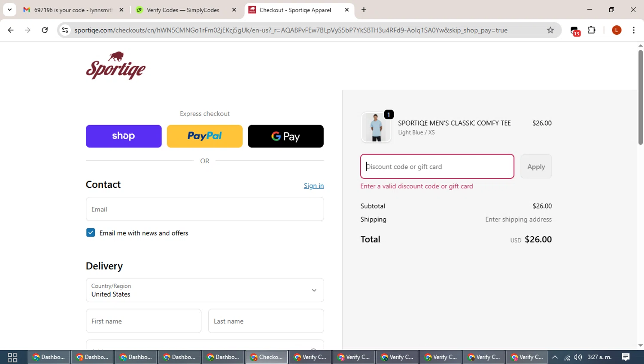The width and height of the screenshot is (644, 364).
Task: Select the Total label
Action: click(371, 239)
